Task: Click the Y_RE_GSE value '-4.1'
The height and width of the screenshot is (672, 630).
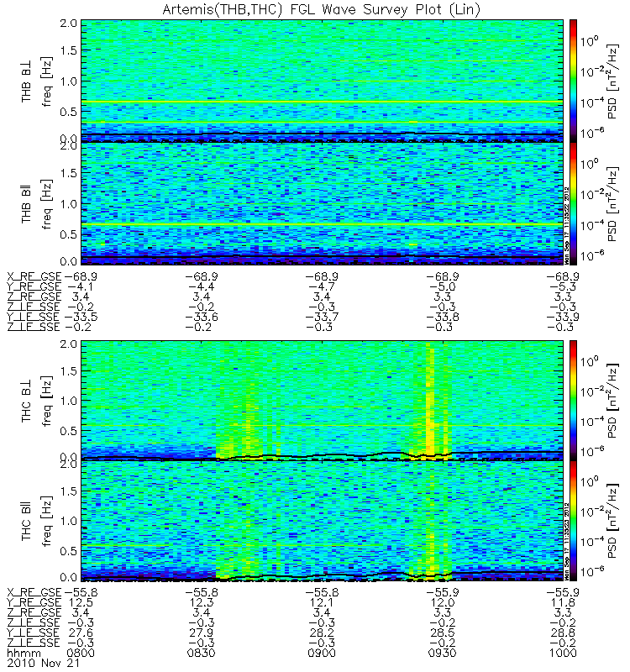Action: tap(80, 286)
